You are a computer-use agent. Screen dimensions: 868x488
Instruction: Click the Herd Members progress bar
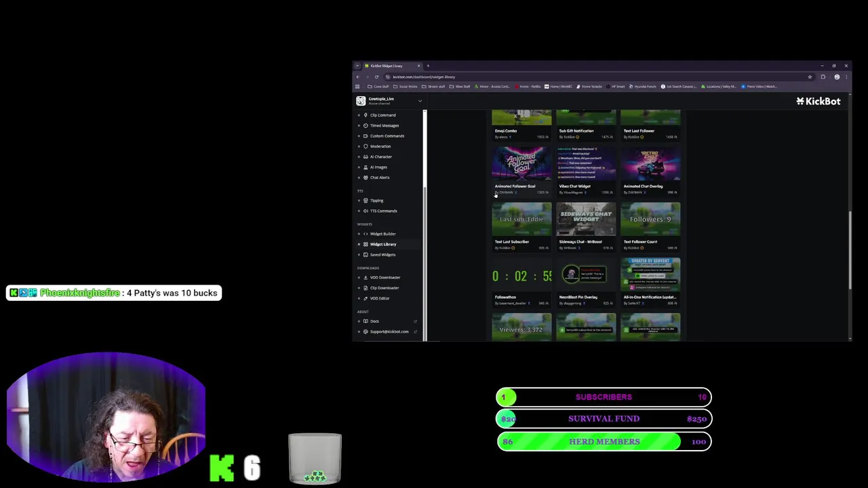(x=604, y=442)
